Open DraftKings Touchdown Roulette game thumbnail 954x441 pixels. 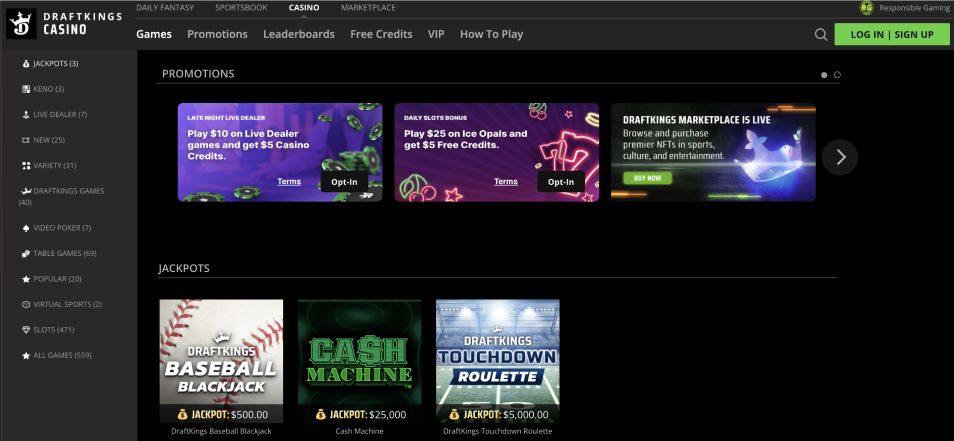[498, 361]
